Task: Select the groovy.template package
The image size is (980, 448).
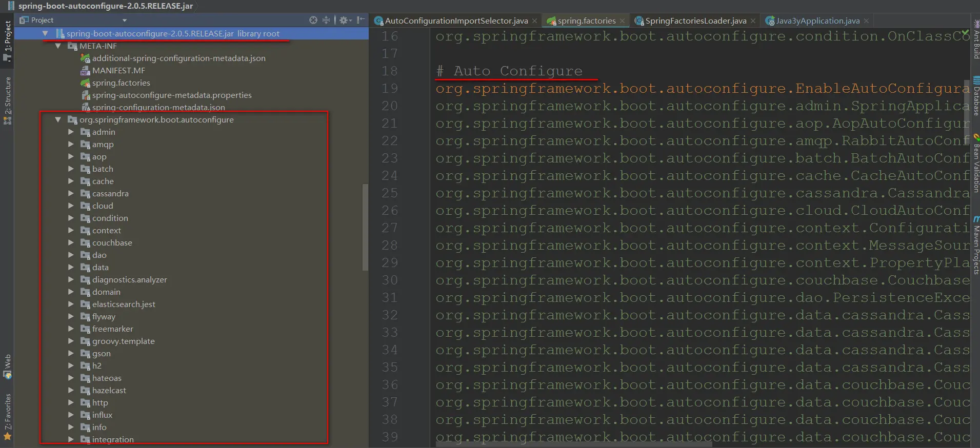Action: click(123, 341)
